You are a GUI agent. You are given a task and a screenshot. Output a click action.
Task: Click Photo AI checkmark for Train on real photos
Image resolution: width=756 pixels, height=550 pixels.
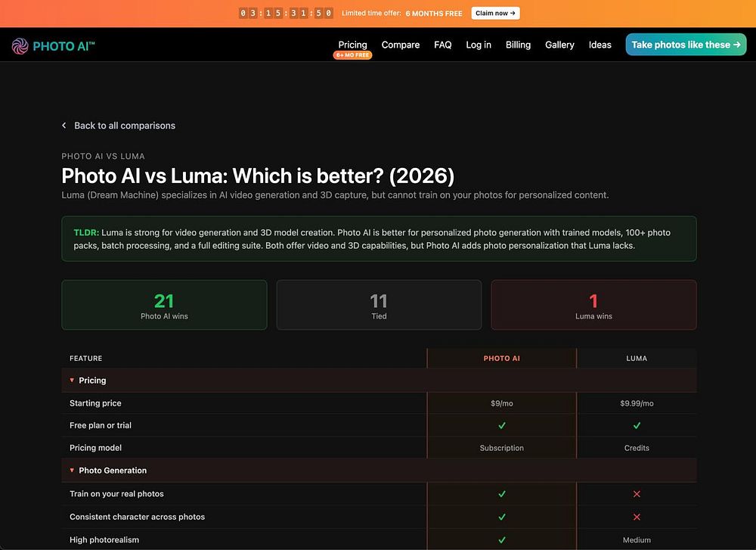pos(502,494)
